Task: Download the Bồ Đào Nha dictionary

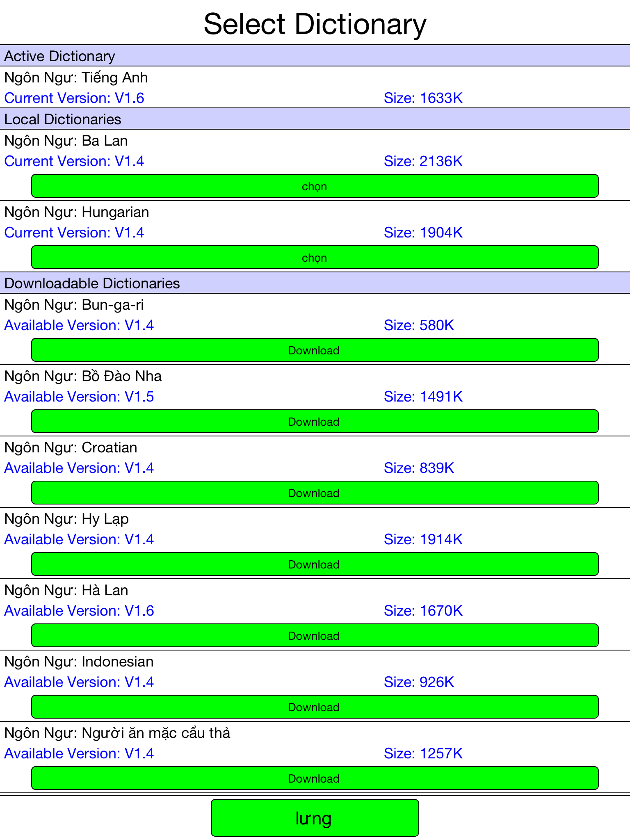Action: 315,421
